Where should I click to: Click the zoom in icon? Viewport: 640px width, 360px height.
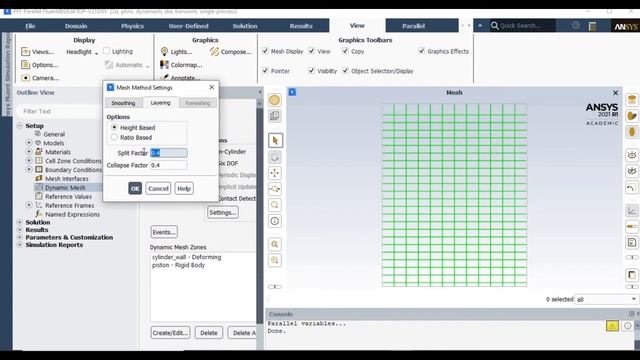coord(275,244)
